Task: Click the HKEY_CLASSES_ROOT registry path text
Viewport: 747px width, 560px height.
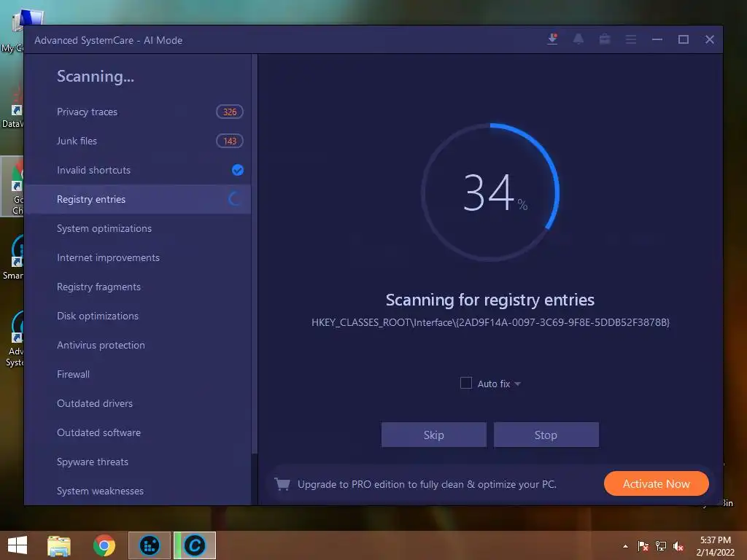Action: 490,322
